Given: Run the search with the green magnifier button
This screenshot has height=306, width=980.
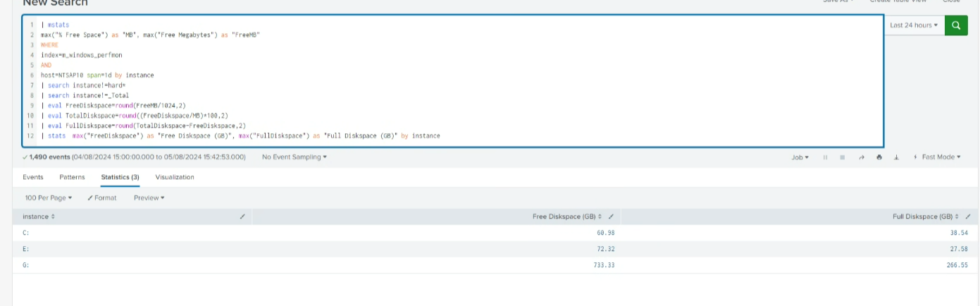Looking at the screenshot, I should (955, 25).
